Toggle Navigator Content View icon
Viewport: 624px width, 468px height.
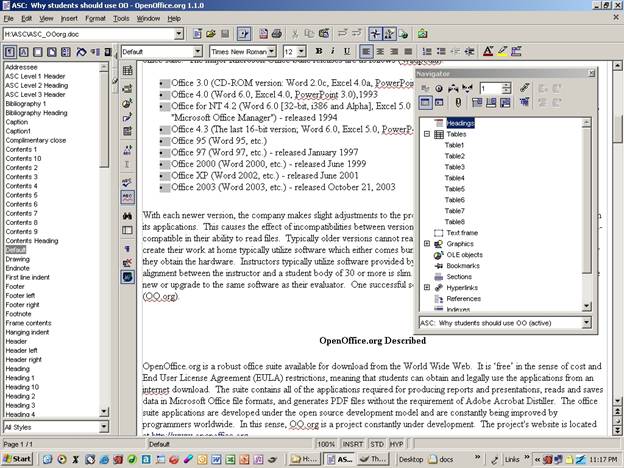pos(439,103)
